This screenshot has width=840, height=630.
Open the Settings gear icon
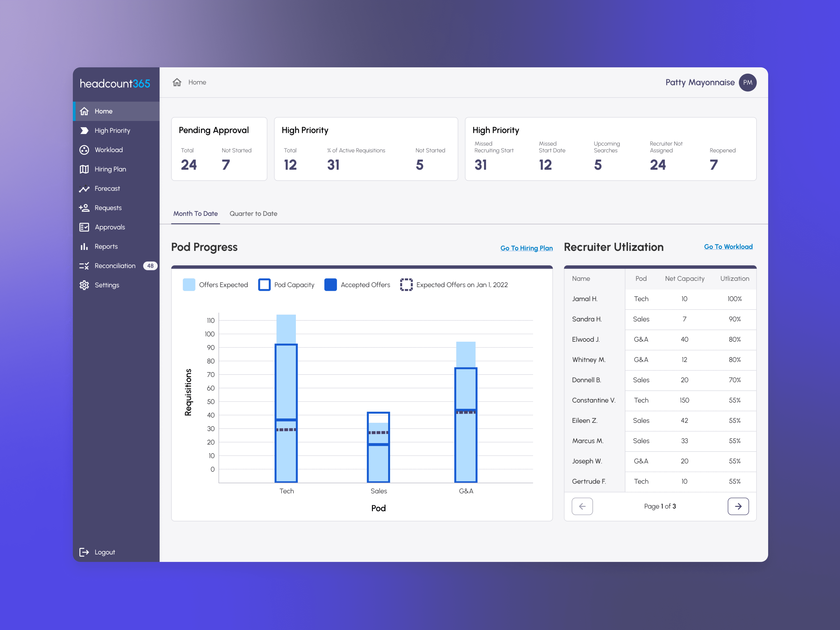point(84,285)
